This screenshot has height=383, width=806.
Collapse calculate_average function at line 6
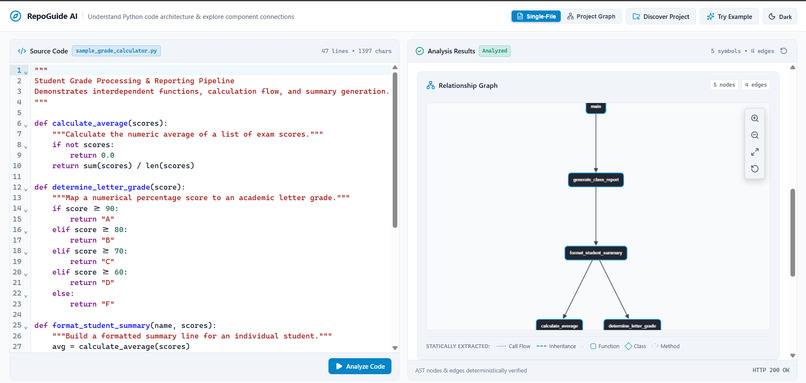(26, 125)
